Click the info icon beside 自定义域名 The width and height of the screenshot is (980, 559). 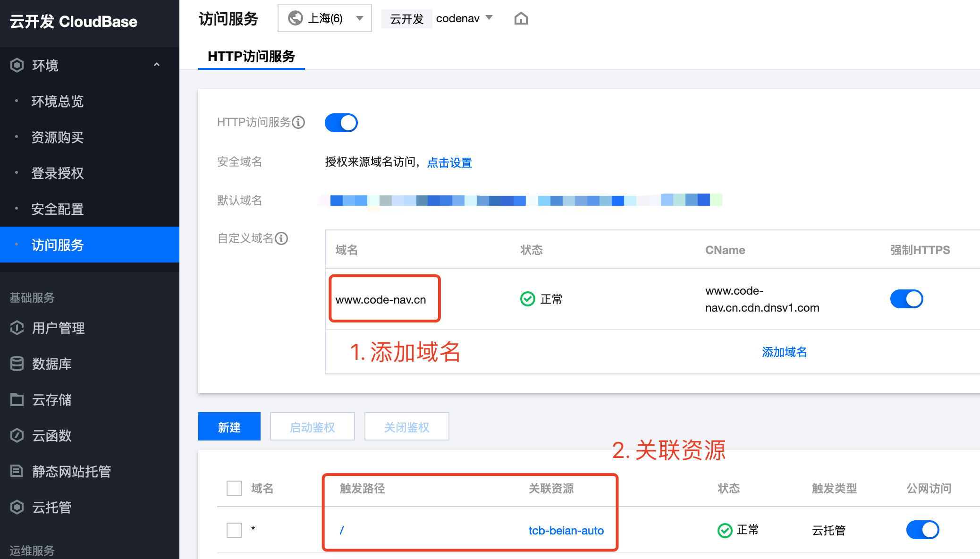(x=282, y=238)
